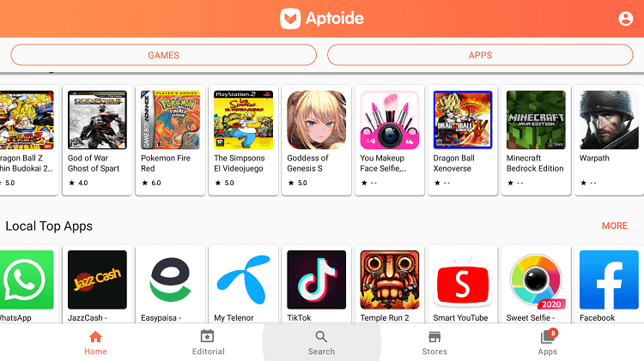The image size is (644, 361).
Task: Open Smart YouTube app icon
Action: (463, 280)
